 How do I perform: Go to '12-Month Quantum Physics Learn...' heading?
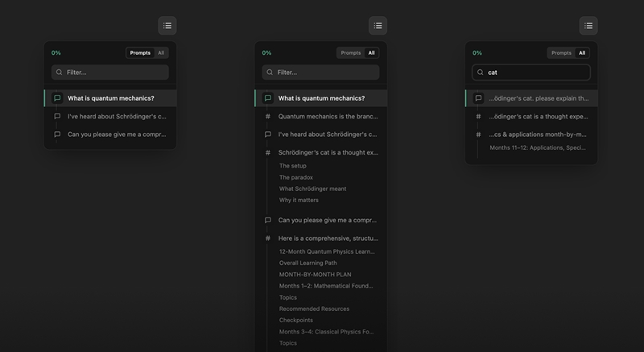pyautogui.click(x=327, y=251)
